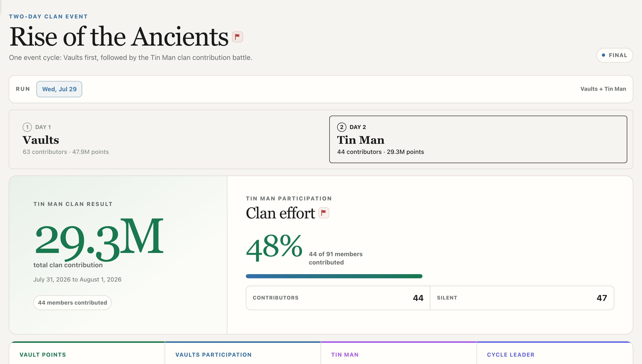Click the 'RUN' label
Screen dimensions: 642x364
(x=23, y=89)
